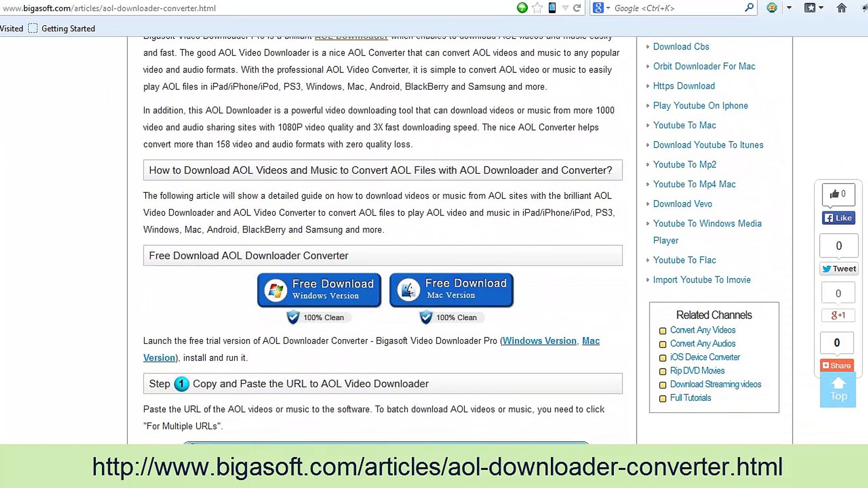
Task: Open the Play Youtube On Iphone link
Action: pyautogui.click(x=700, y=105)
